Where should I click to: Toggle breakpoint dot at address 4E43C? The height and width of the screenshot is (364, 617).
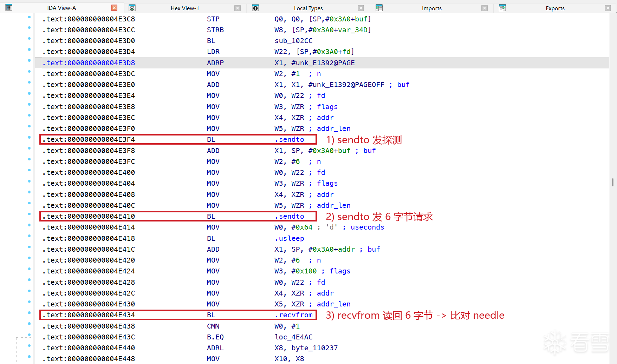tap(29, 335)
